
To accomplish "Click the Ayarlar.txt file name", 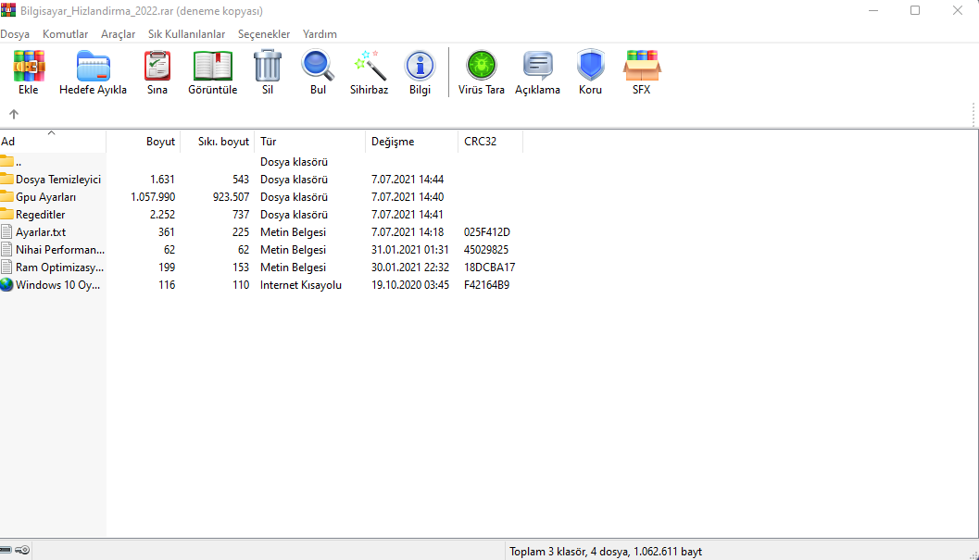I will click(x=41, y=231).
